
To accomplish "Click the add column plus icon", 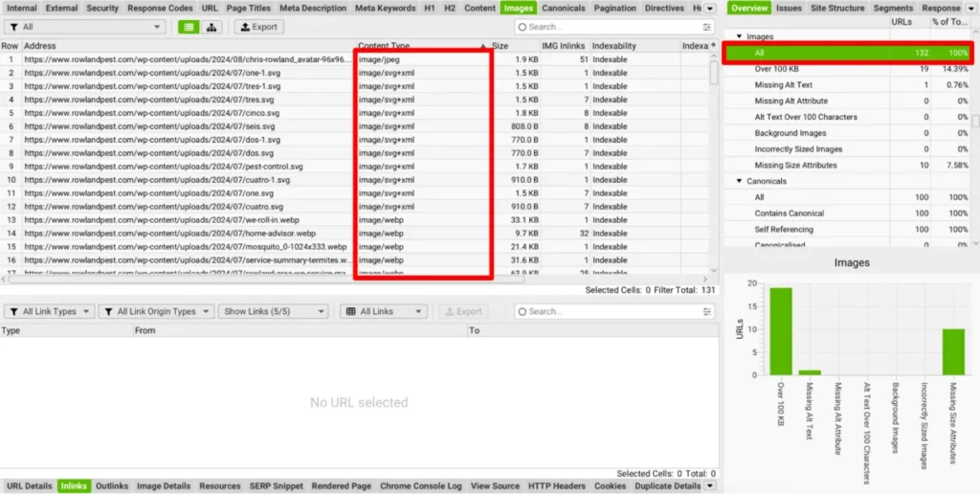I will 712,46.
